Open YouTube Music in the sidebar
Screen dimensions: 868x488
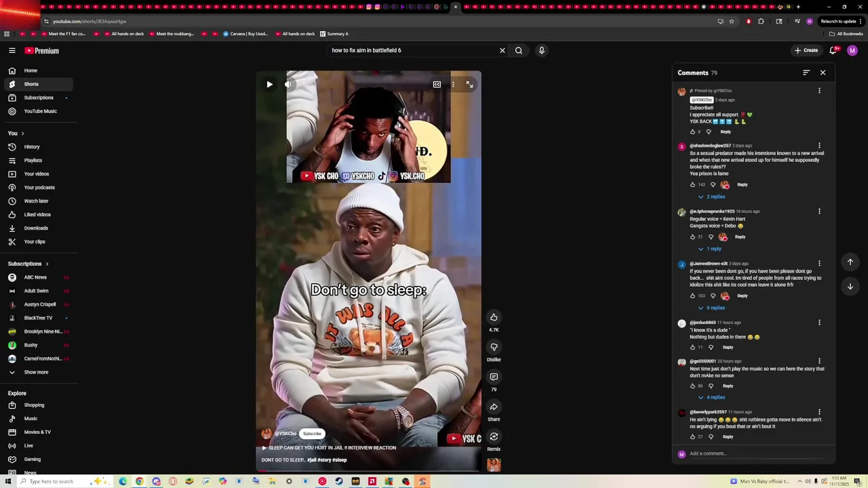tap(38, 111)
